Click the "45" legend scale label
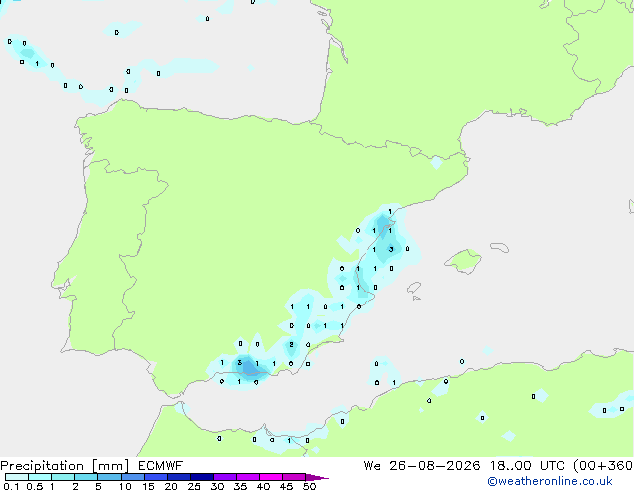The height and width of the screenshot is (490, 634). [286, 486]
